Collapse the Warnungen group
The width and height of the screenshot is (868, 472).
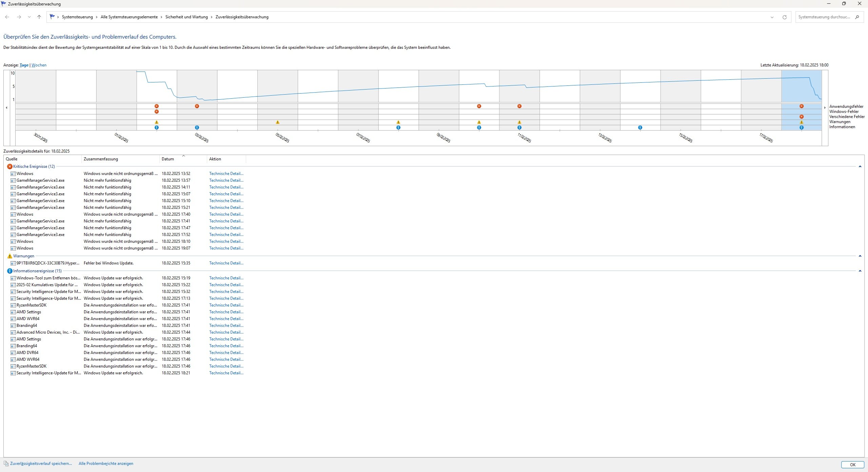pos(860,256)
